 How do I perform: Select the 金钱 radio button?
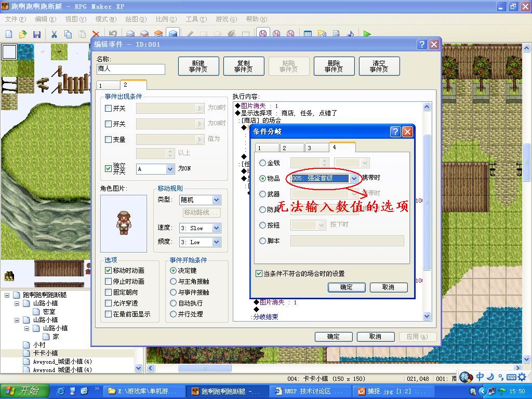(262, 163)
